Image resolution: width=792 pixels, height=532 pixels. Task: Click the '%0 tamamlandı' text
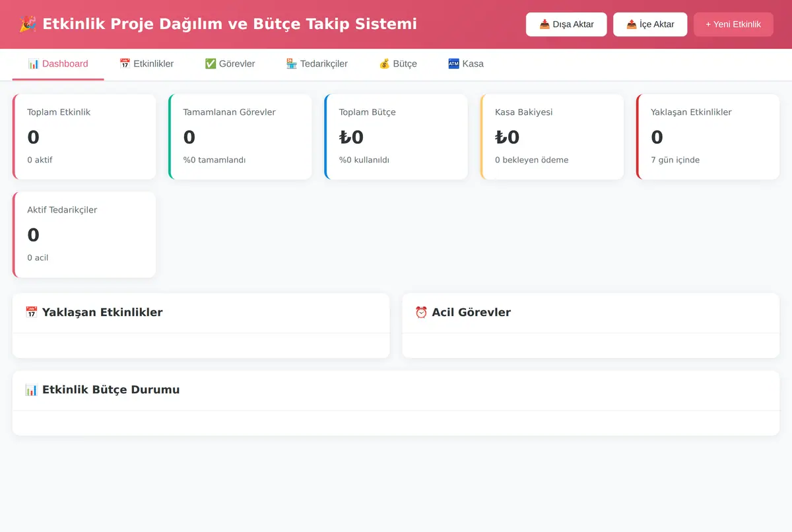(214, 160)
